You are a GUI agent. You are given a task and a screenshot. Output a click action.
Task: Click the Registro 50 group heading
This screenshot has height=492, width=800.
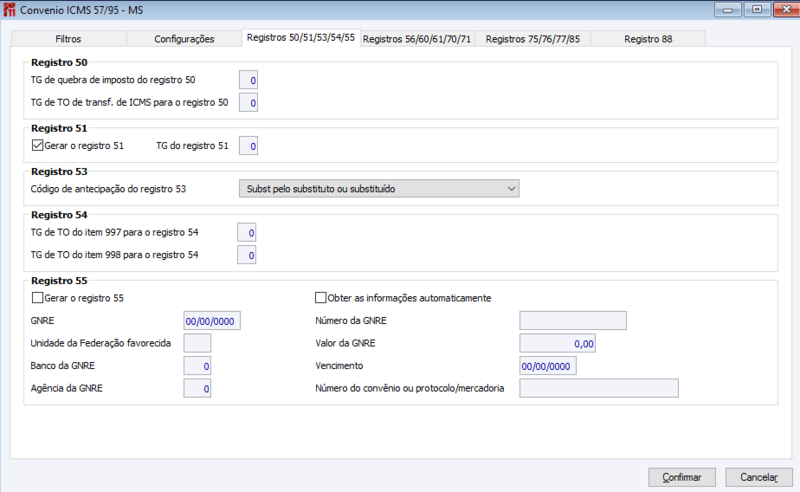59,62
